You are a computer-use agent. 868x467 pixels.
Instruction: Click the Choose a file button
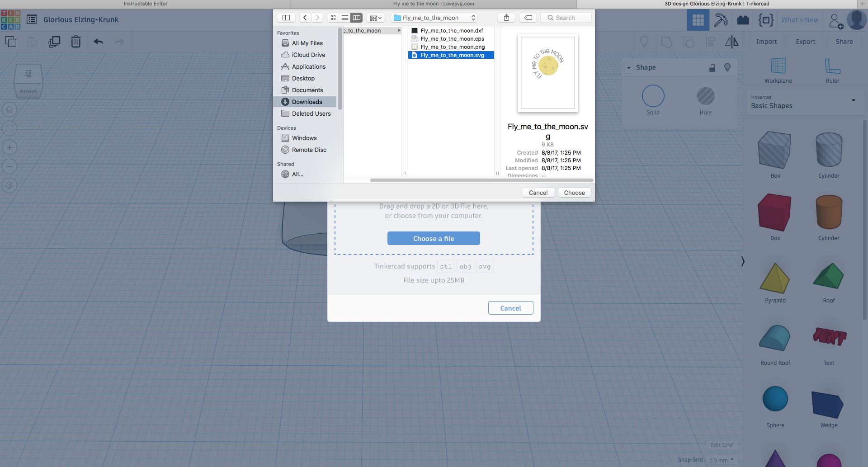click(x=434, y=238)
